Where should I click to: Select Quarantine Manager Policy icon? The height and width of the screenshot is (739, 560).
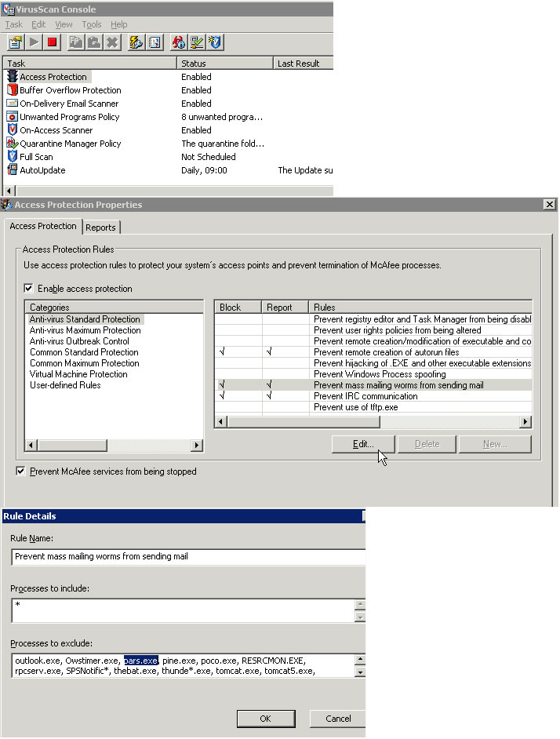[x=13, y=144]
